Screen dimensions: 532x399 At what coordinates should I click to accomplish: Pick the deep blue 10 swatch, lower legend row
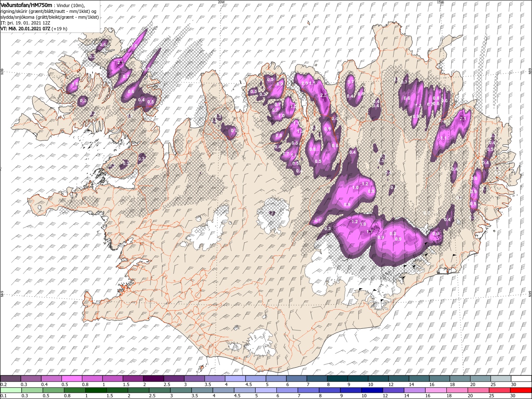[x=372, y=390]
